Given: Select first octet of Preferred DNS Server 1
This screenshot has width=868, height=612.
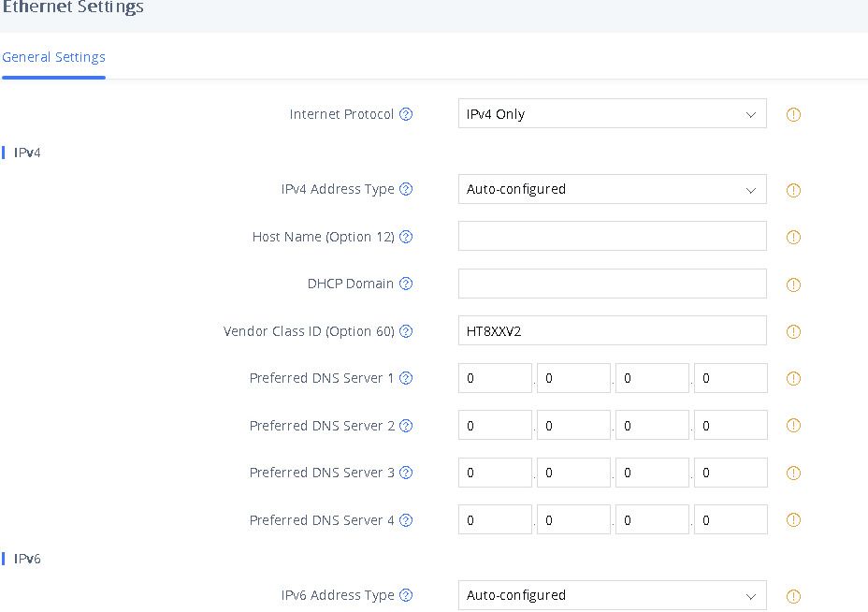Looking at the screenshot, I should pyautogui.click(x=495, y=378).
